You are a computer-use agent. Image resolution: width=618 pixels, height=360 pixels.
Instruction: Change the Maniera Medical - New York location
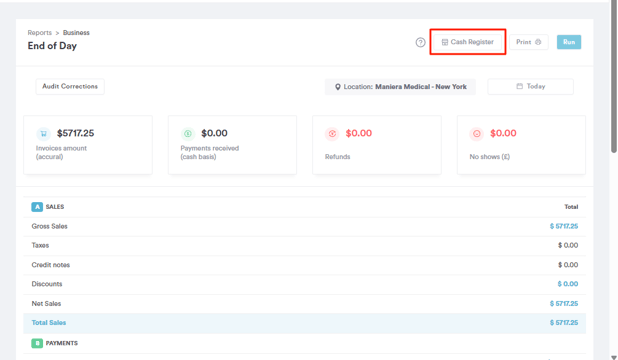point(400,87)
